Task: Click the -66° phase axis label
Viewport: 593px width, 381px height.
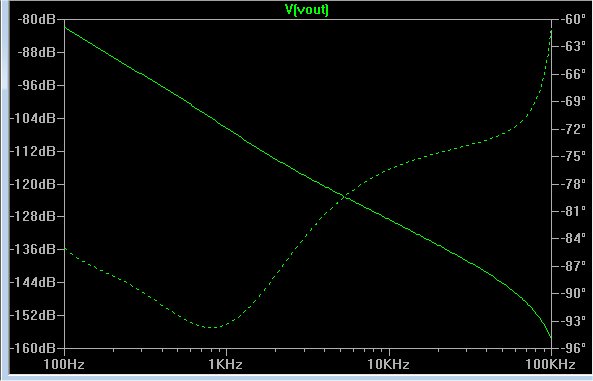Action: [x=573, y=74]
